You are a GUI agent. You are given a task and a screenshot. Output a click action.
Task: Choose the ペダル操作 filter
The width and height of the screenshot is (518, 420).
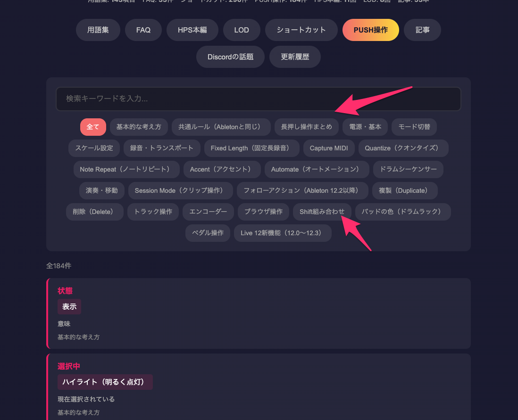coord(208,233)
